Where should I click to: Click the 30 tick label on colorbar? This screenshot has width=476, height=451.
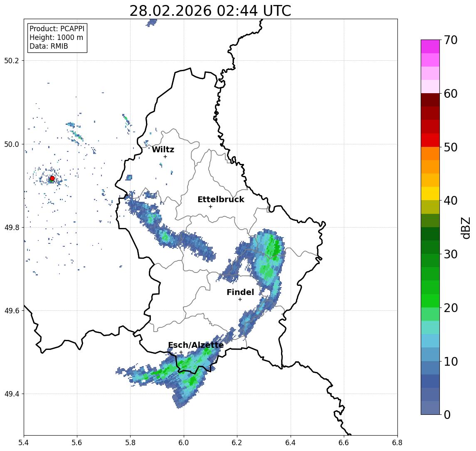click(x=451, y=254)
